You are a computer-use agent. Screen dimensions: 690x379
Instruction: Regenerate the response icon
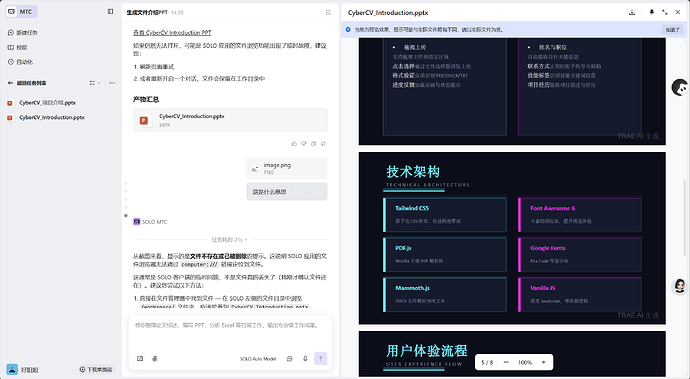click(323, 144)
